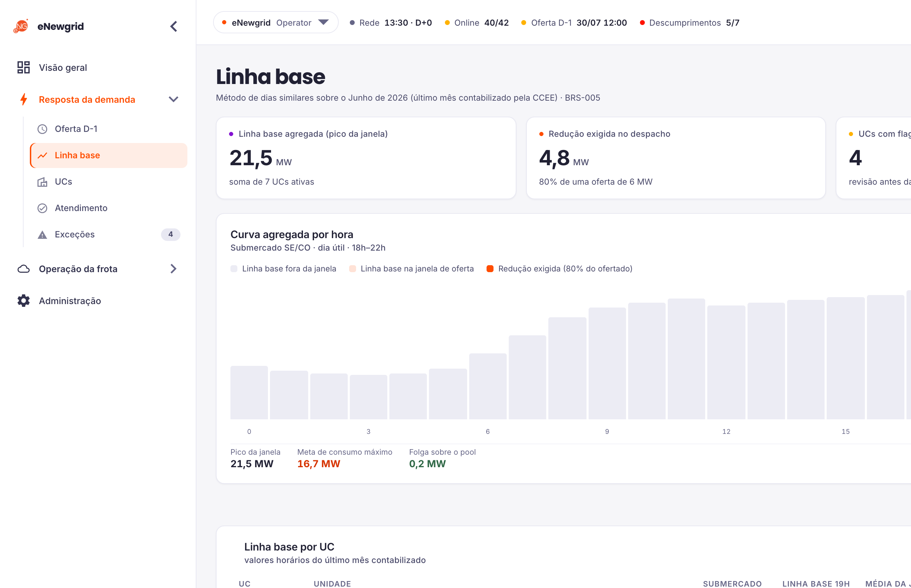Viewport: 911px width, 588px height.
Task: Click the Linha base agregada 21,5 MW card
Action: point(366,158)
